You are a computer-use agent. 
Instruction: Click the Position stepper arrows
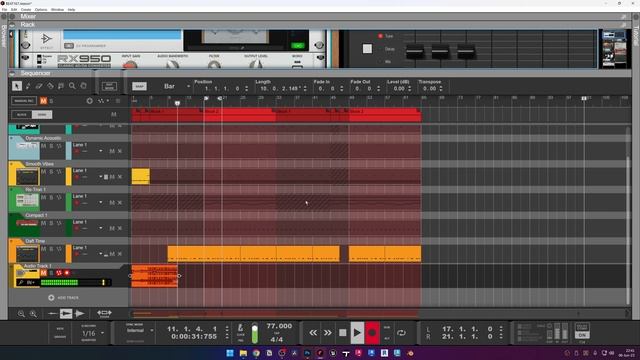(246, 89)
